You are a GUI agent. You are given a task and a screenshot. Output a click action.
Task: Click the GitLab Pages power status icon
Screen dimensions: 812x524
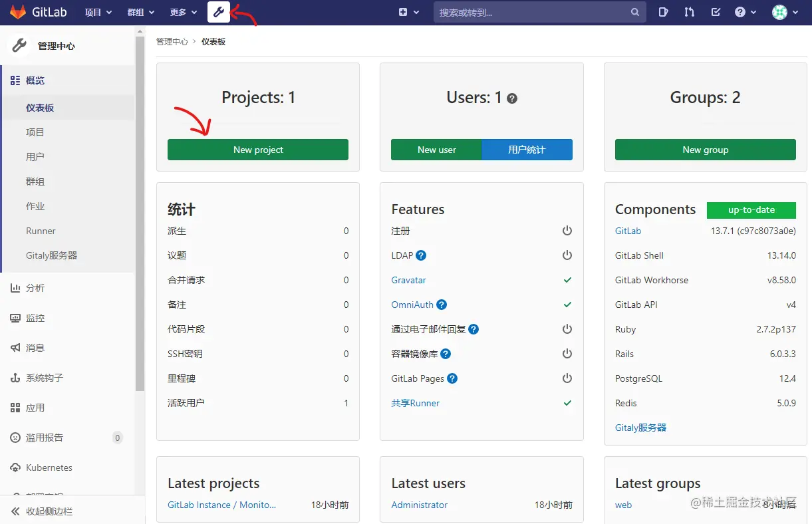point(567,378)
